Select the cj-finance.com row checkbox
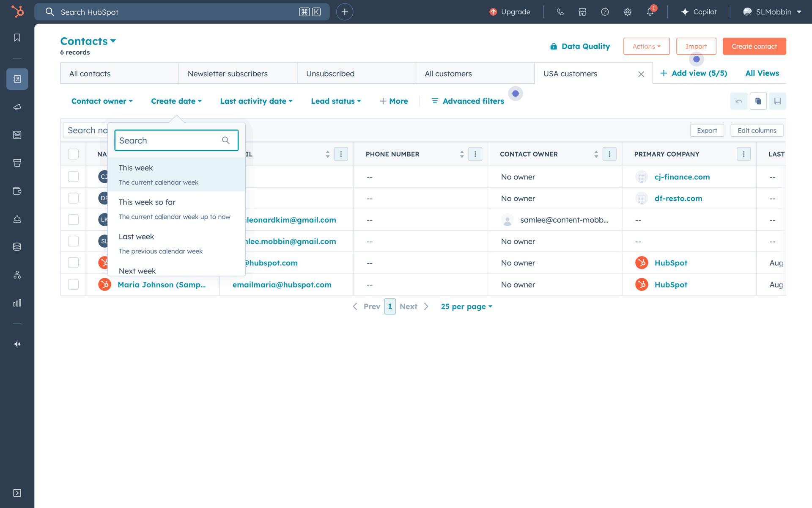Screen dimensions: 812x508 73,177
